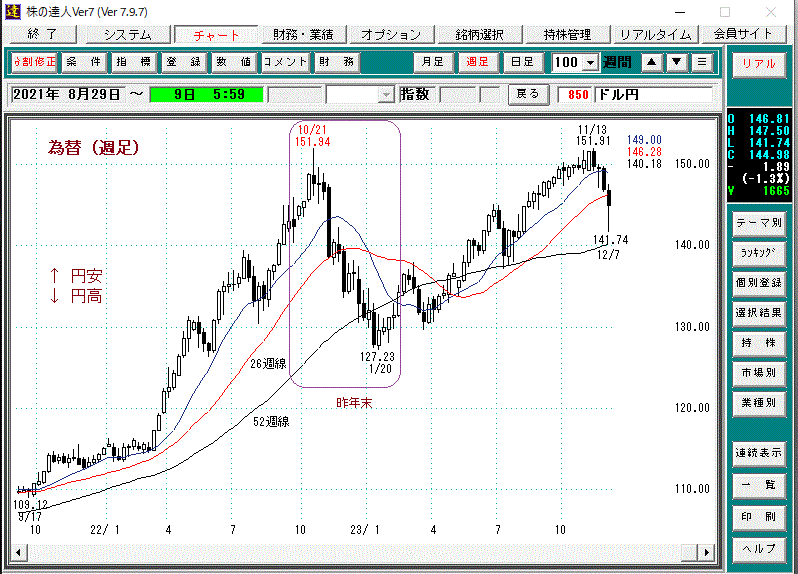Image resolution: width=798 pixels, height=574 pixels.
Task: Click the 印刷 print button
Action: [x=758, y=517]
